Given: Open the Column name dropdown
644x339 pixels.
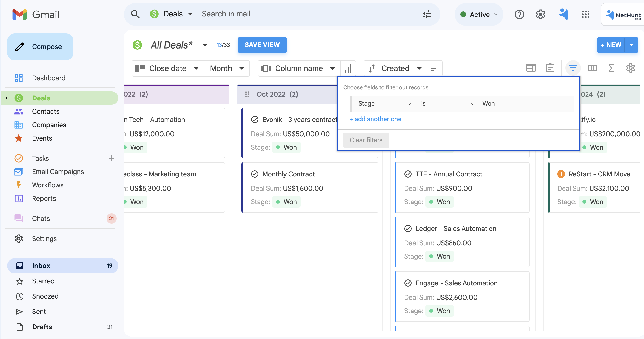Looking at the screenshot, I should [299, 68].
